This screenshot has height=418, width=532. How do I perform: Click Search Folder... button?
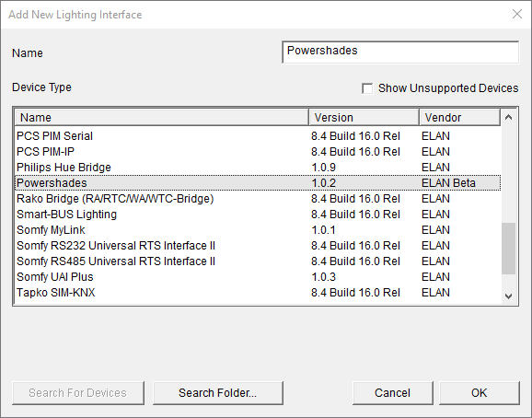[218, 393]
